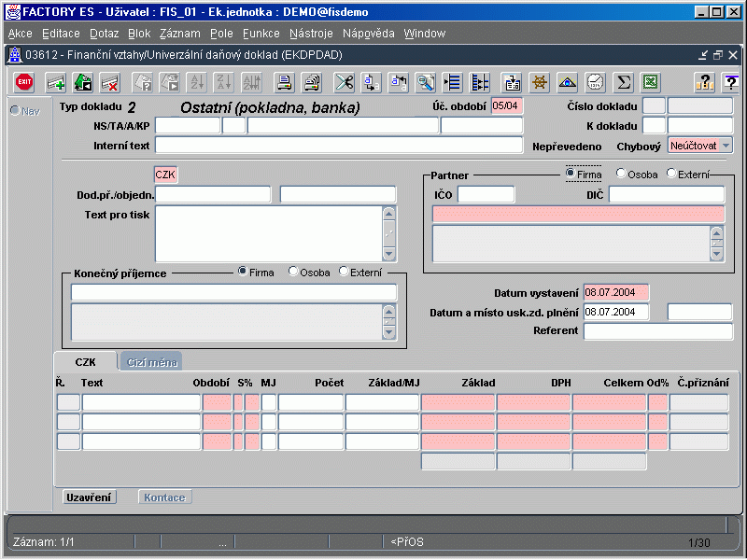Viewport: 747px width, 560px height.
Task: Click the green Excel export icon
Action: coord(650,82)
